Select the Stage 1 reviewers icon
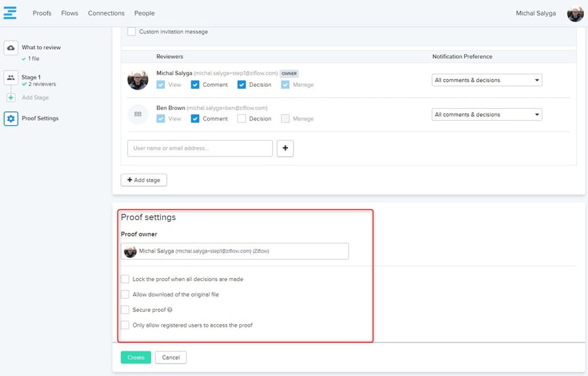 coord(11,78)
